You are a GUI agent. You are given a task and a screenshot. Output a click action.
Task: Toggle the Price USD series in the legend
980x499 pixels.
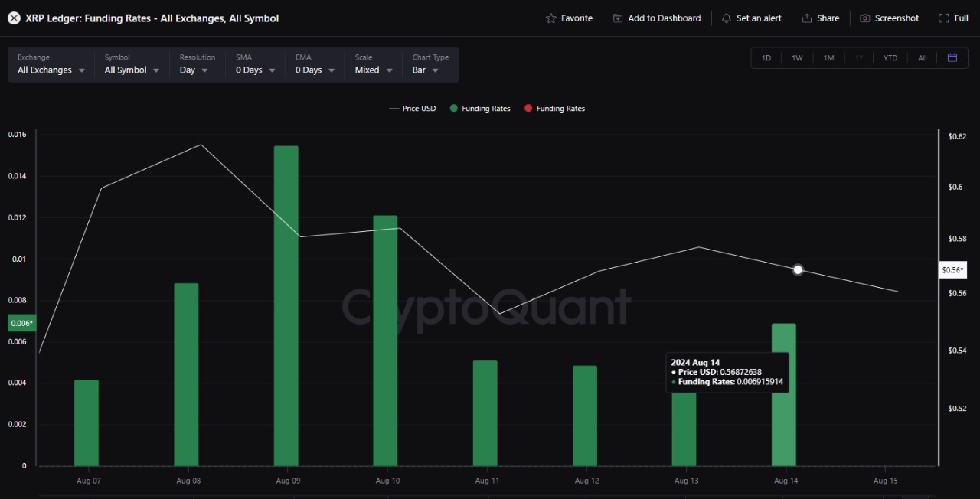[x=412, y=108]
